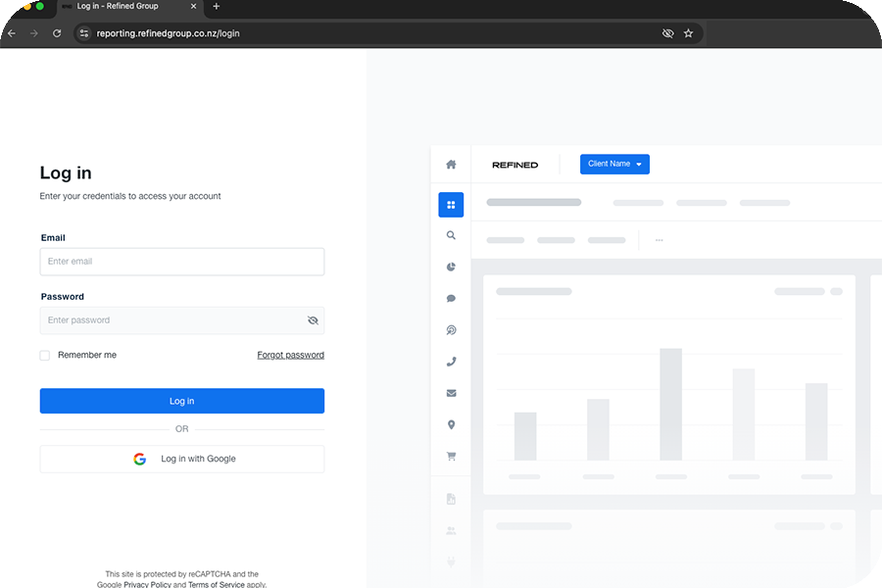The width and height of the screenshot is (882, 588).
Task: Click 'Enter your credentials to access your account'
Action: tap(130, 196)
